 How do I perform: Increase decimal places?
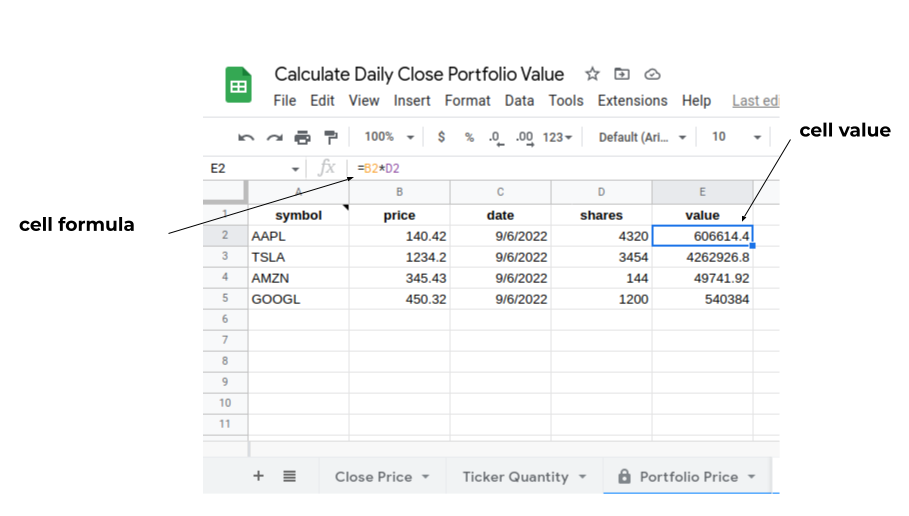point(525,138)
